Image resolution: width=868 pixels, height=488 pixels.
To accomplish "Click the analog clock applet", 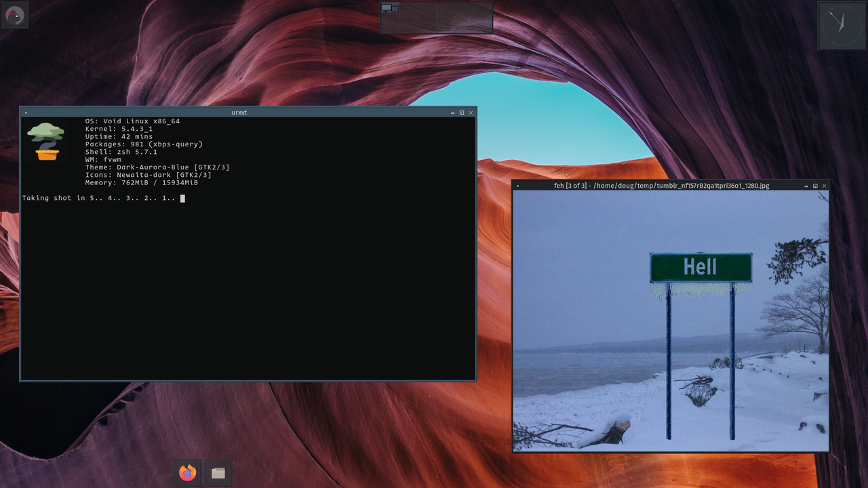I will coord(842,26).
